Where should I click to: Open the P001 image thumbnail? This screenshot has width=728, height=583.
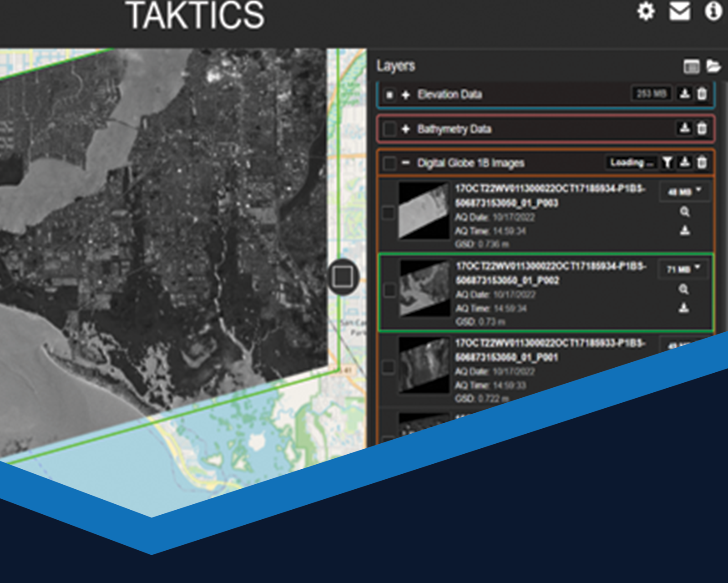pyautogui.click(x=424, y=365)
